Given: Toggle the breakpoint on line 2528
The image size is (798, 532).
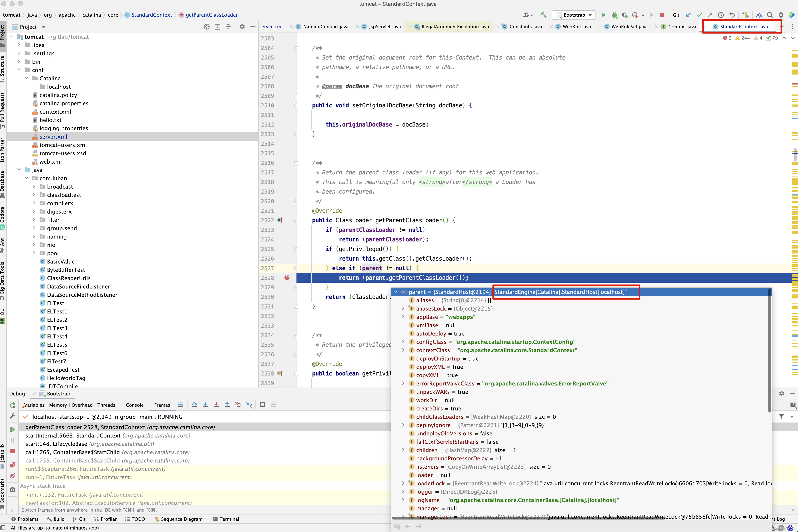Looking at the screenshot, I should 287,277.
